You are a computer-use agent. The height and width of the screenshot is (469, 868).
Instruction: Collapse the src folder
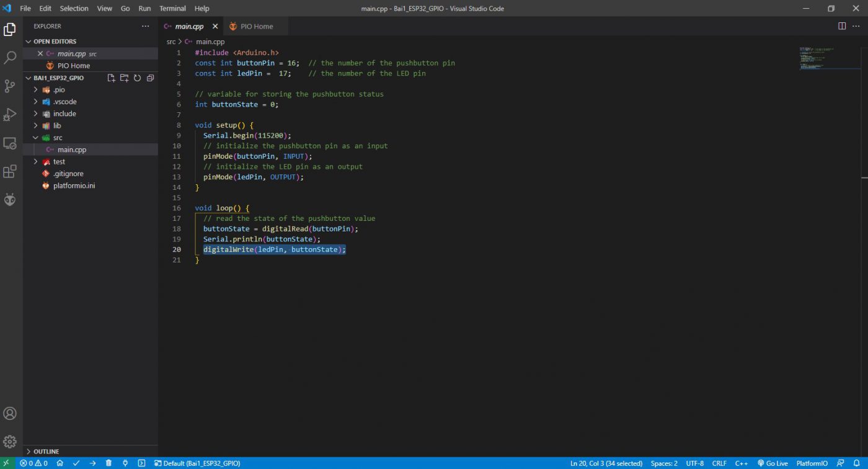tap(57, 138)
